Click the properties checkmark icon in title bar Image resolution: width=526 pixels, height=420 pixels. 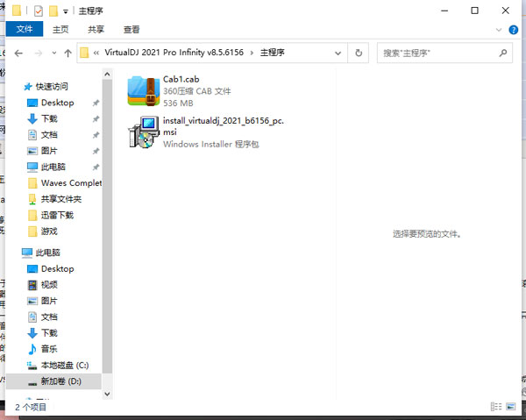click(x=39, y=11)
